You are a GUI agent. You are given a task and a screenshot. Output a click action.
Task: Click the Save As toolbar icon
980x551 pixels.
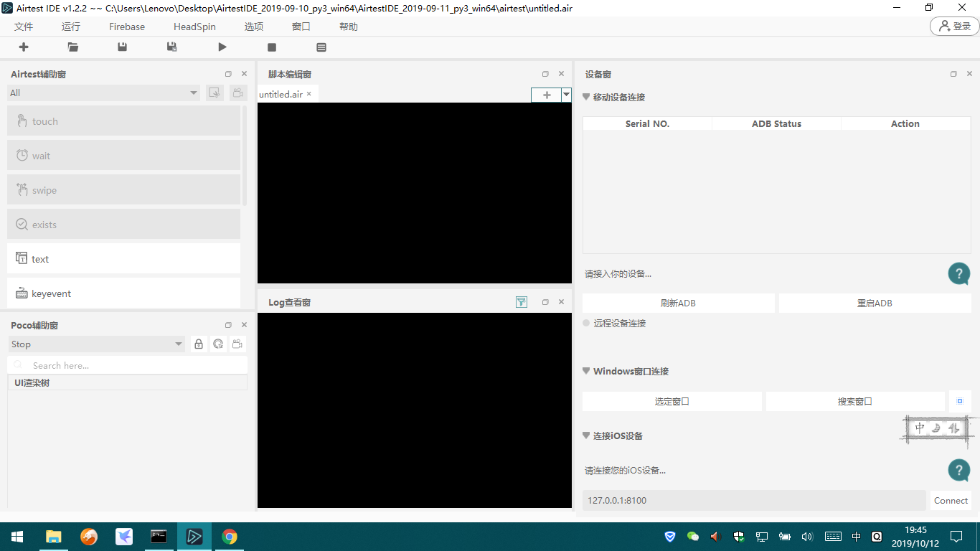tap(172, 47)
